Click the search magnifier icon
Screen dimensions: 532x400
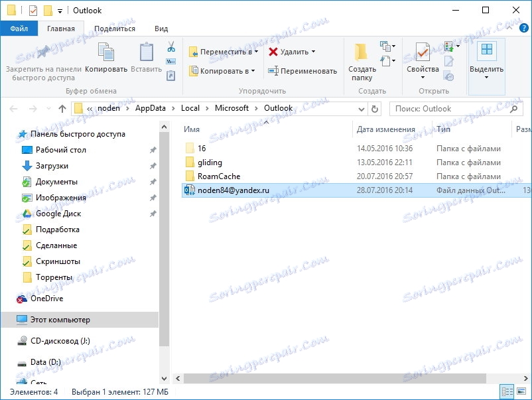(513, 109)
